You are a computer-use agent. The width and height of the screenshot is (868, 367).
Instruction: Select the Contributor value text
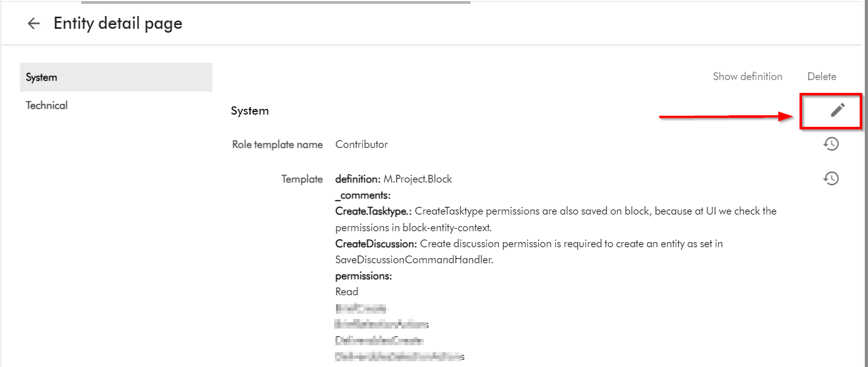(362, 145)
